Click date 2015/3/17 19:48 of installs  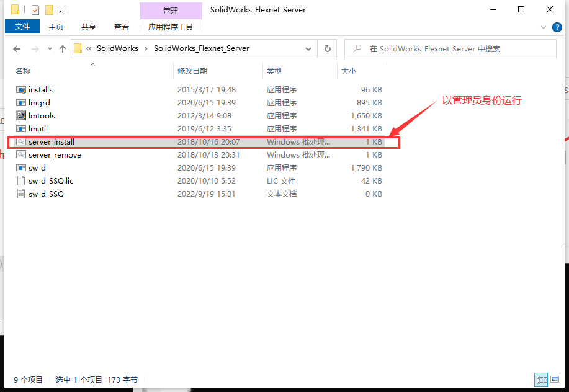point(207,89)
